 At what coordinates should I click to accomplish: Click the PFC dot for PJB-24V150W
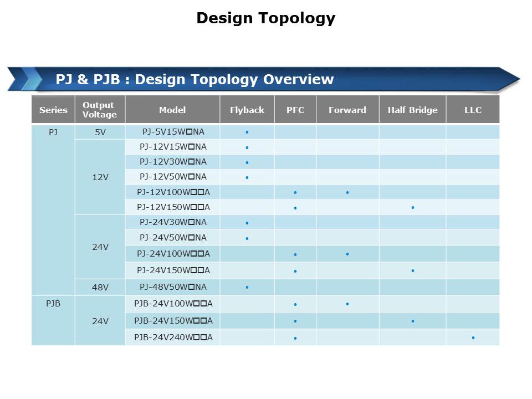(295, 321)
